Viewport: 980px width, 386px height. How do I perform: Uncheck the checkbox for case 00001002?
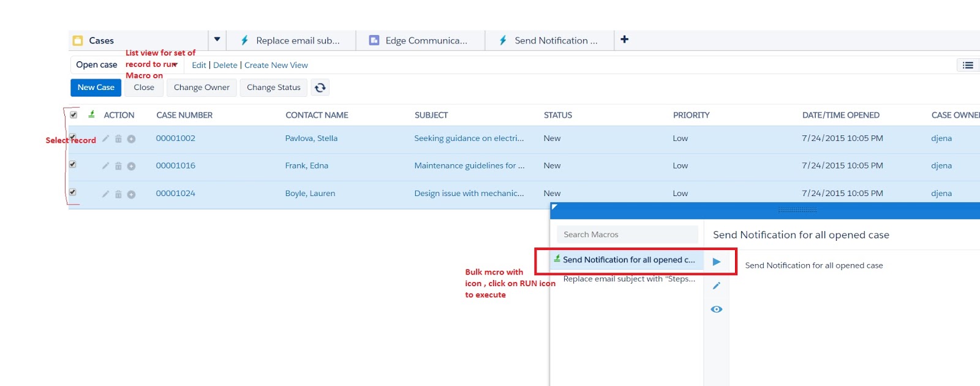pyautogui.click(x=72, y=137)
